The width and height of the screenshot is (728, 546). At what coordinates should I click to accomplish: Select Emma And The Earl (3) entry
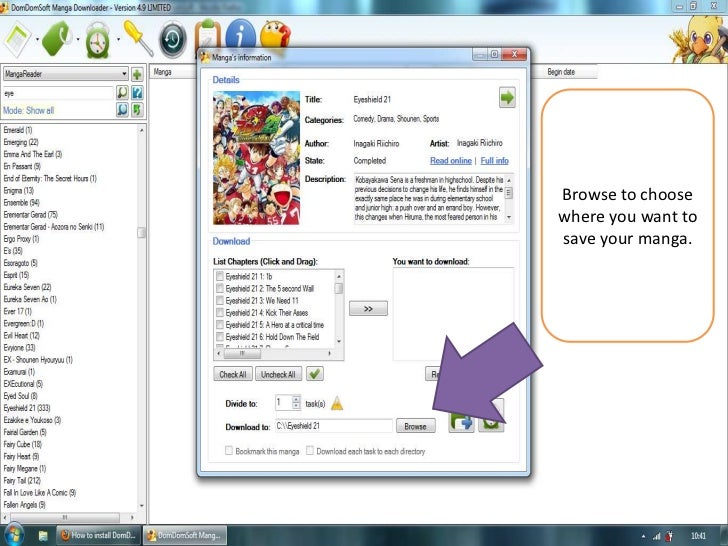[x=32, y=154]
